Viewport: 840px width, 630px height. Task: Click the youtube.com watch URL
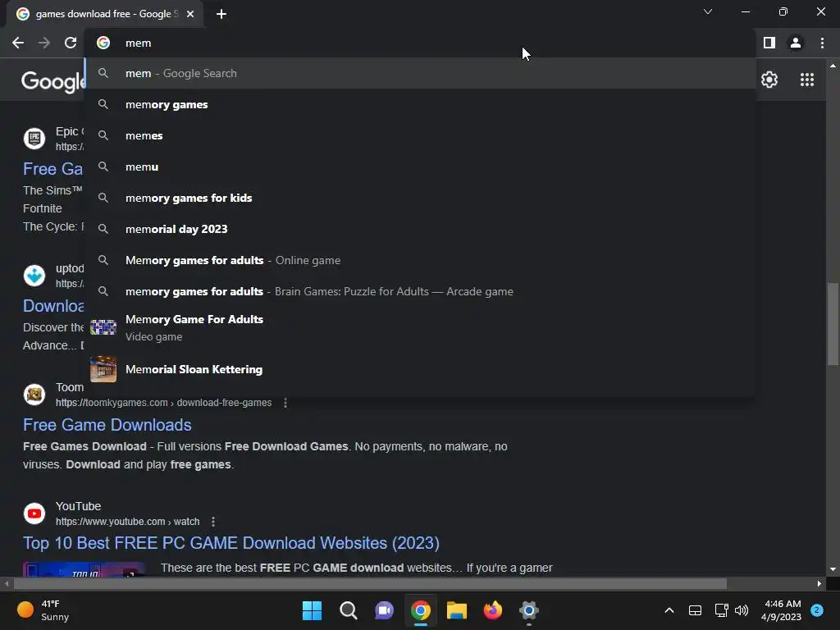[127, 521]
